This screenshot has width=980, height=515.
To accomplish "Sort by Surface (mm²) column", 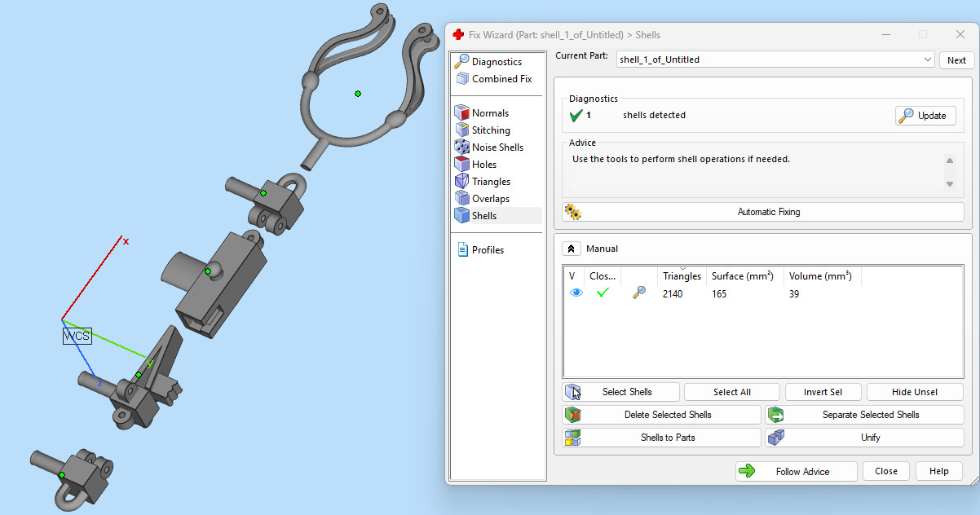I will (744, 276).
